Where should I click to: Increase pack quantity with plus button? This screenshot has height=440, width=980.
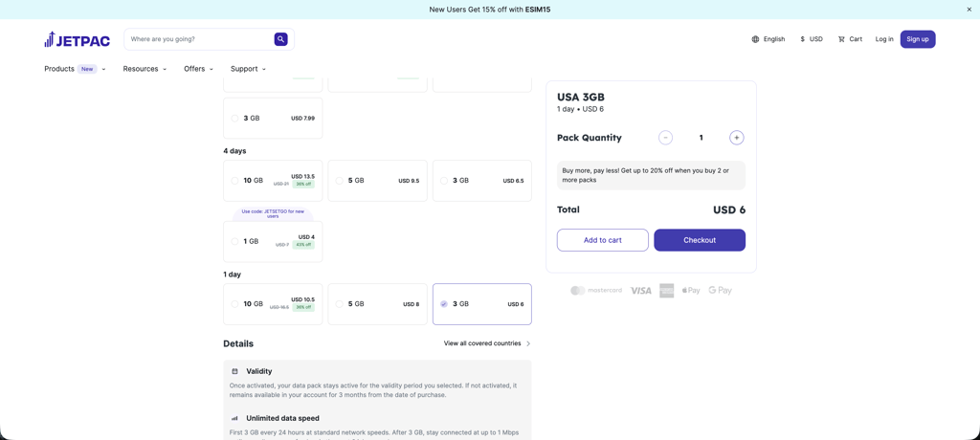[736, 138]
